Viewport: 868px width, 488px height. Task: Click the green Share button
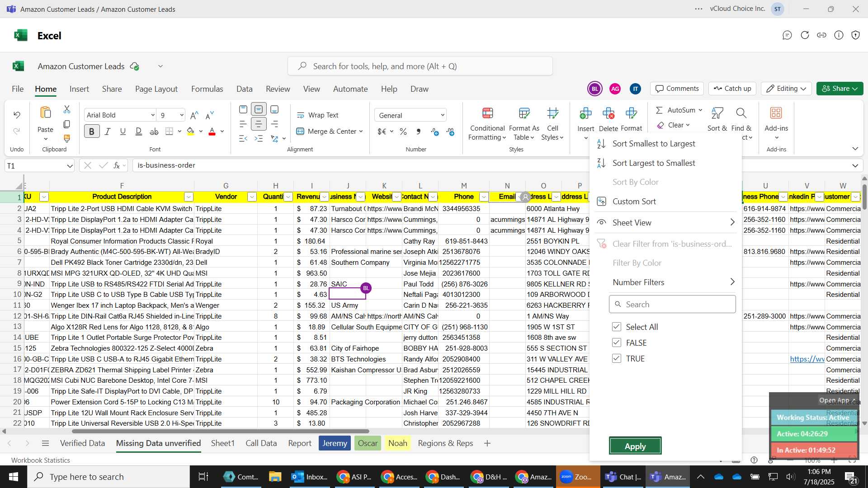840,89
